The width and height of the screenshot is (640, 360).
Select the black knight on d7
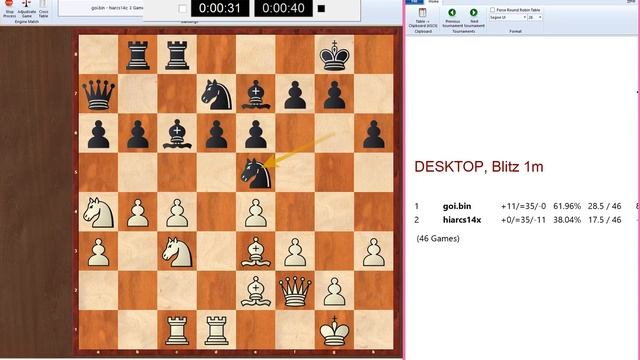216,94
